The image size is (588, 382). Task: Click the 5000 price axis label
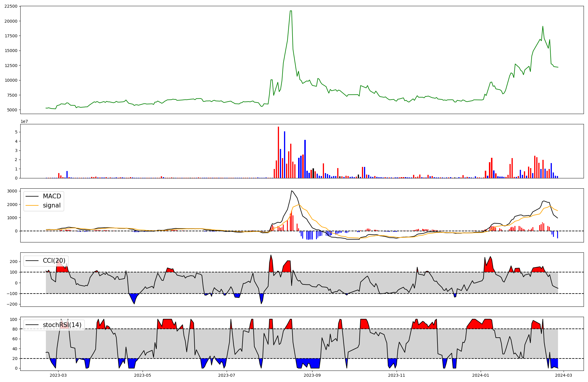tap(12, 110)
